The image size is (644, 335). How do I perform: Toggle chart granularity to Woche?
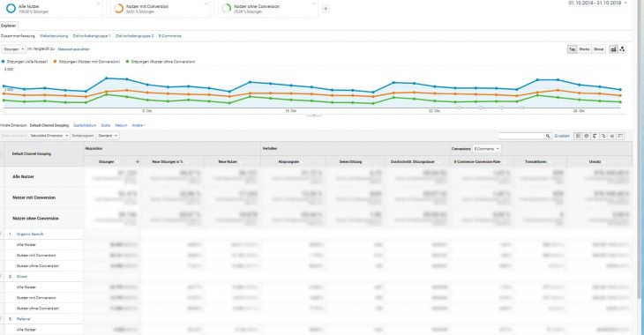click(x=584, y=49)
